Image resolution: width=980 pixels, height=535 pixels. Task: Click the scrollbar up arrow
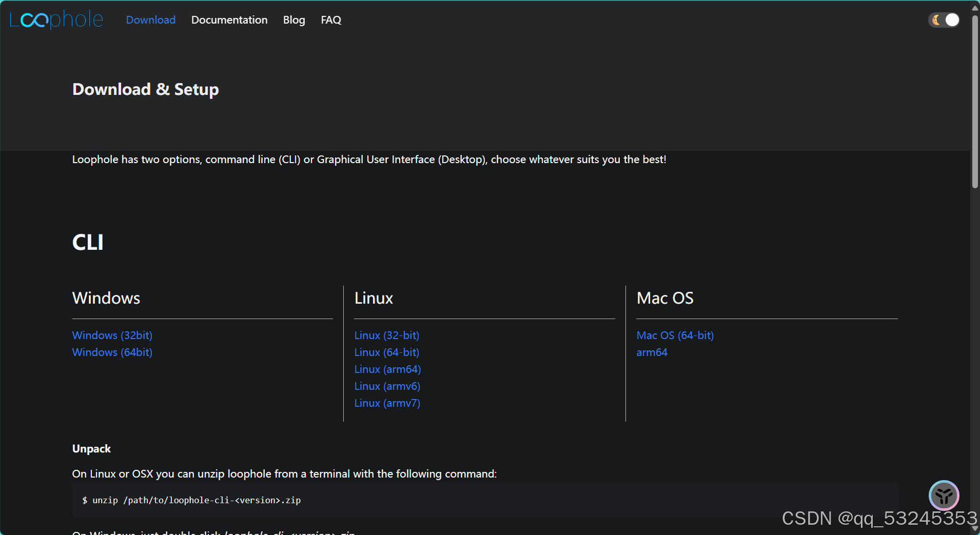tap(975, 7)
